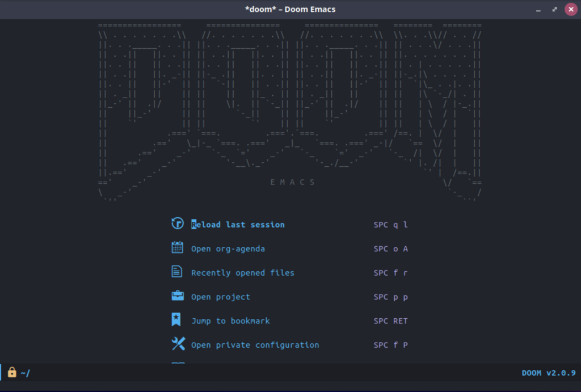This screenshot has height=392, width=581.
Task: Open the Reload last session entry
Action: click(x=238, y=224)
